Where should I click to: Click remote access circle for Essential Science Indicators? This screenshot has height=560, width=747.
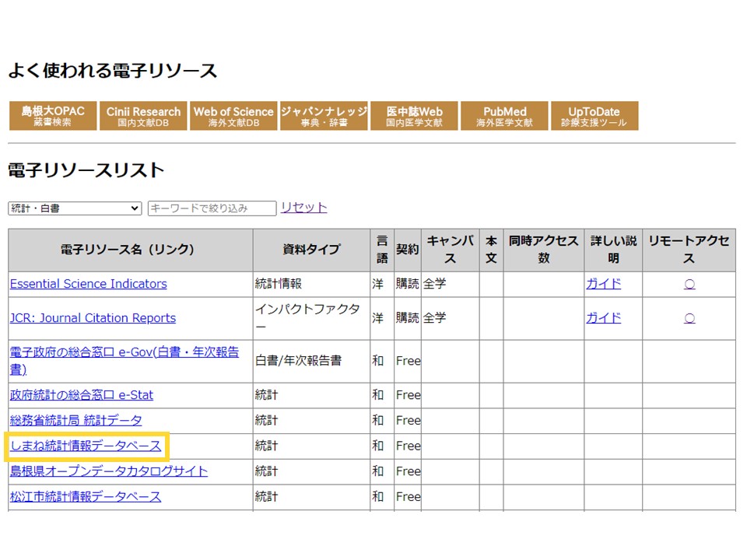pyautogui.click(x=689, y=285)
